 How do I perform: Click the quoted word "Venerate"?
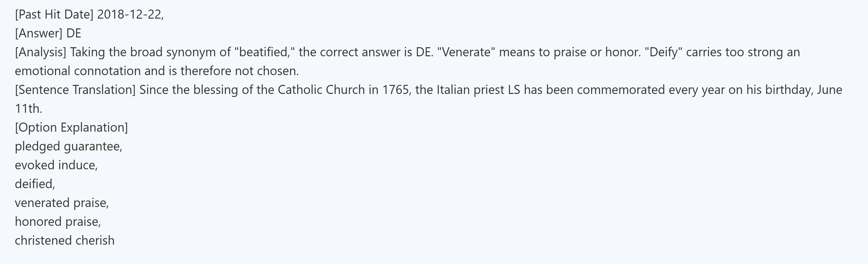pos(466,52)
